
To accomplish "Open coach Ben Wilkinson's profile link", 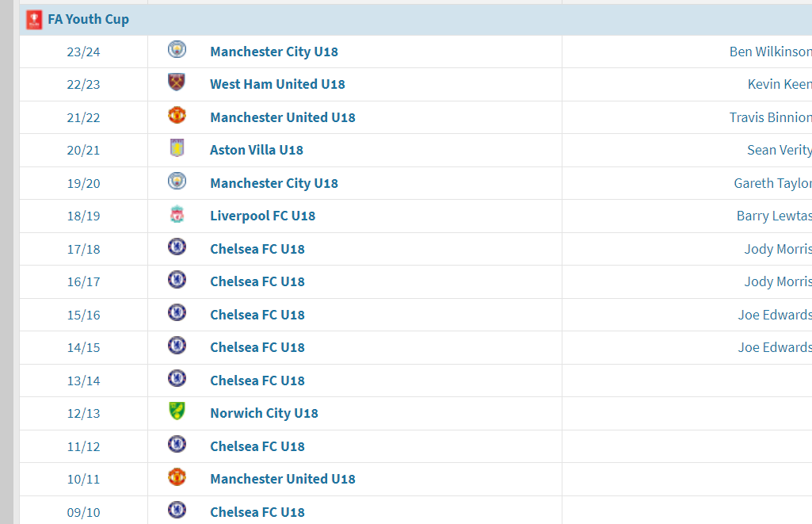I will coord(770,52).
